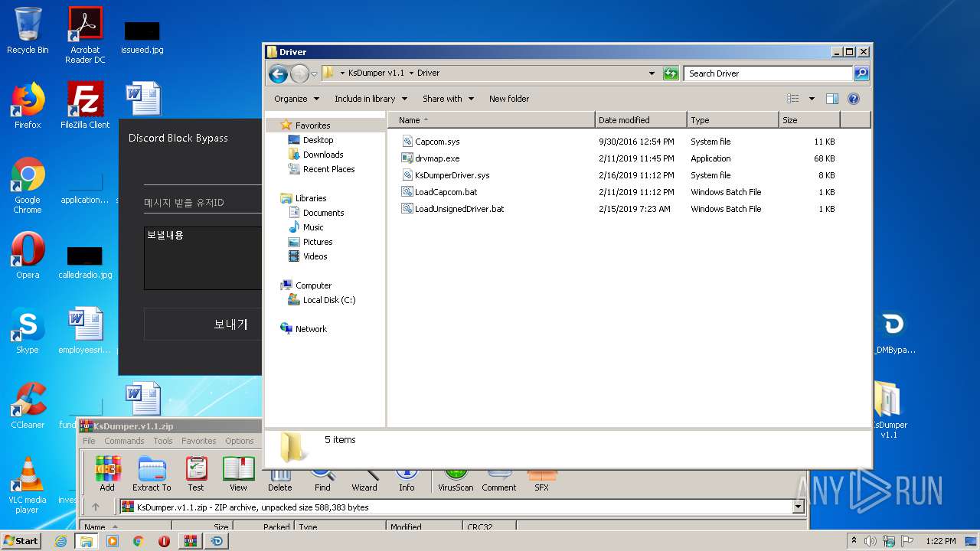
Task: Select the Google Chrome desktop icon
Action: [28, 185]
